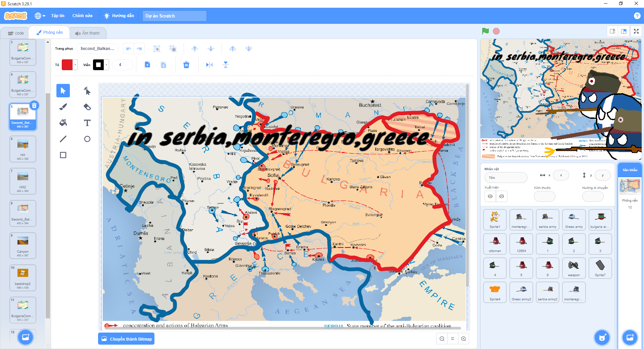644x349 pixels.
Task: Open the Tập tin menu
Action: coord(58,16)
